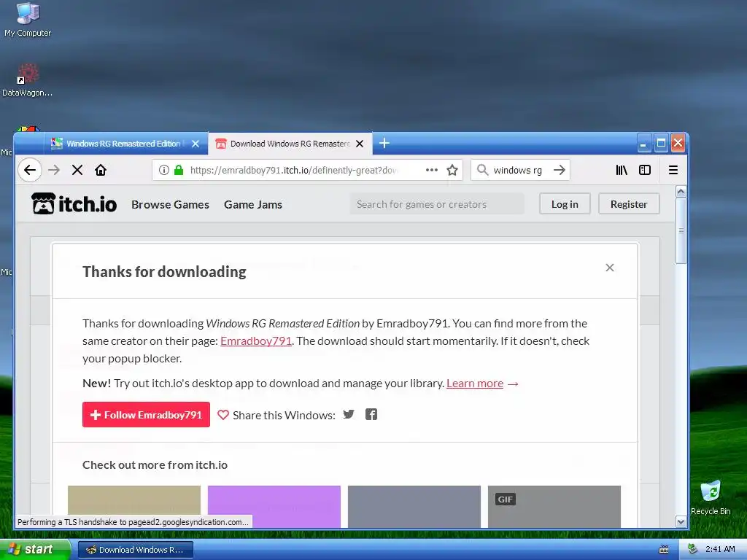Select the Download Windows RG Remastered tab

(x=290, y=144)
